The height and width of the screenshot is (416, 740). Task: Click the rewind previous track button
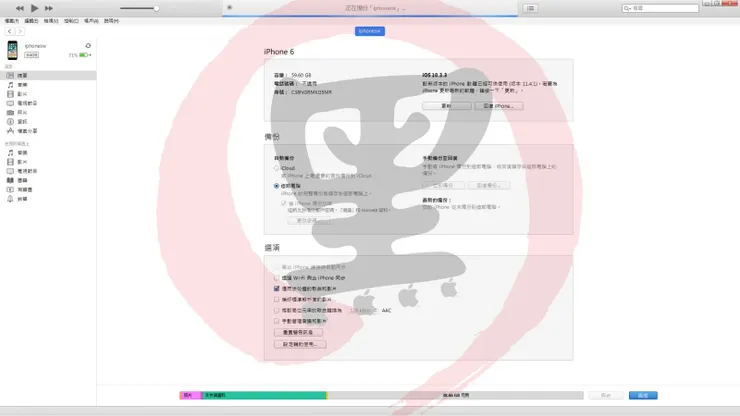[x=19, y=8]
